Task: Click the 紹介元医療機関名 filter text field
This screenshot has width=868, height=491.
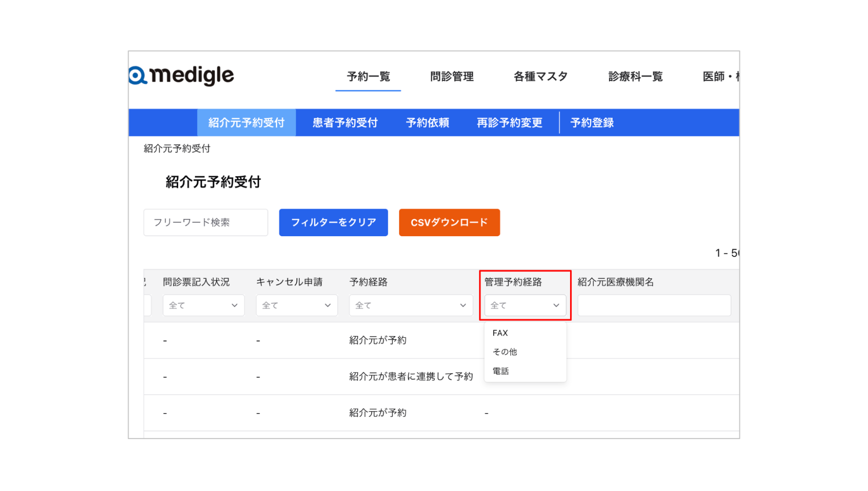Action: point(654,305)
